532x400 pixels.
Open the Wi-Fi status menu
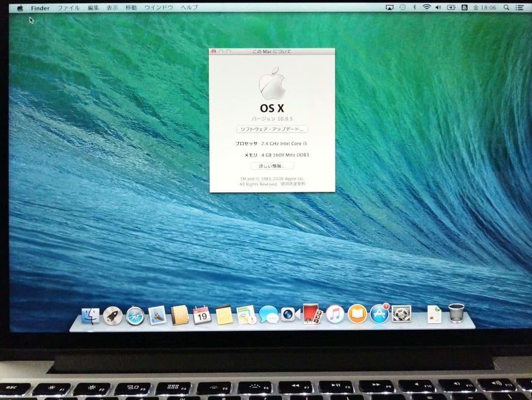coord(427,7)
